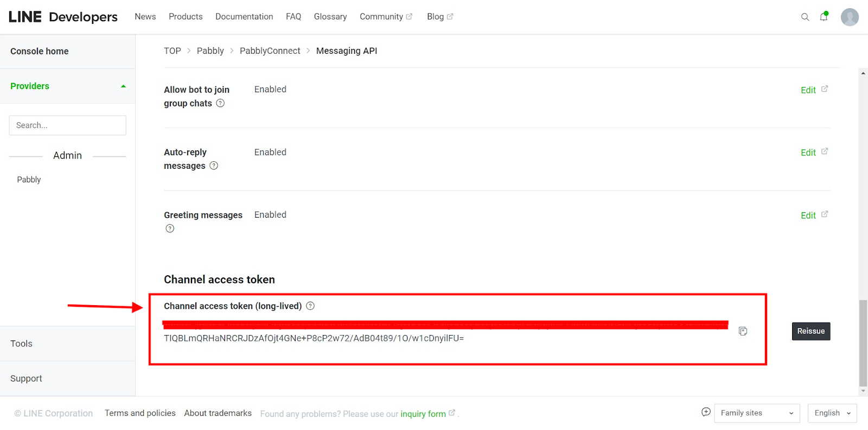Show help for Allow bot to join group chats
Viewport: 868px width, 430px height.
pyautogui.click(x=220, y=103)
